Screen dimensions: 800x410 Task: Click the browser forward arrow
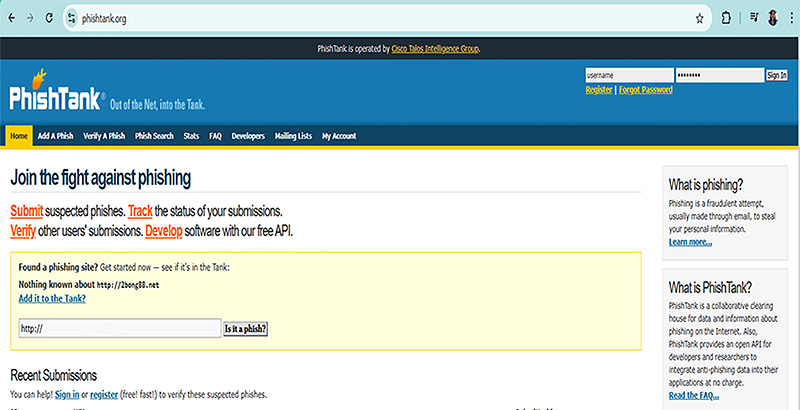click(30, 18)
